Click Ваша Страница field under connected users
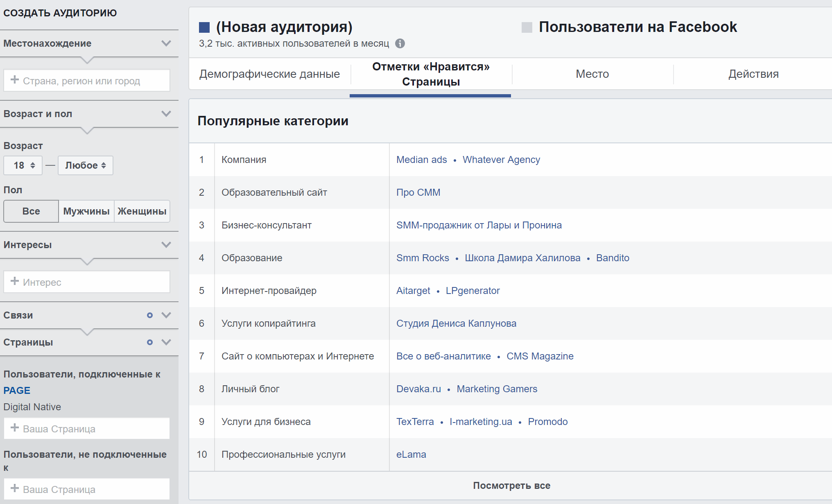The width and height of the screenshot is (832, 504). [x=87, y=428]
